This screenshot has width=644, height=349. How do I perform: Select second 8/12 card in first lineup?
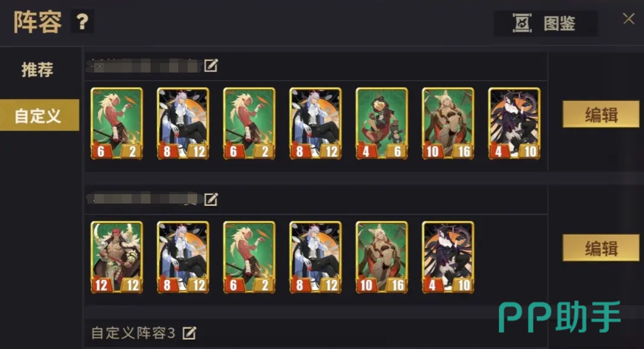click(x=315, y=124)
